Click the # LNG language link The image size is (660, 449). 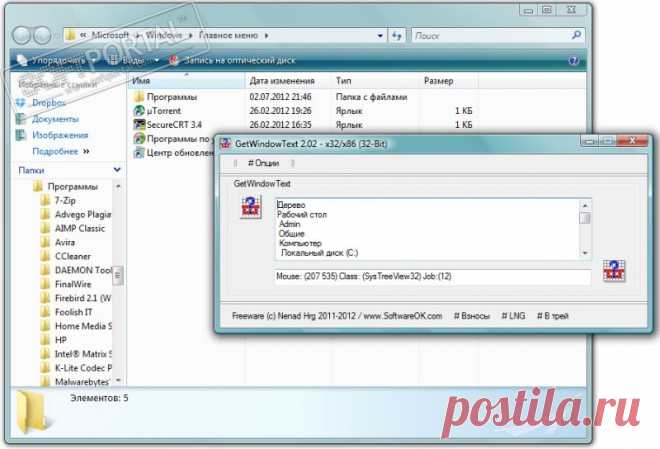point(513,316)
